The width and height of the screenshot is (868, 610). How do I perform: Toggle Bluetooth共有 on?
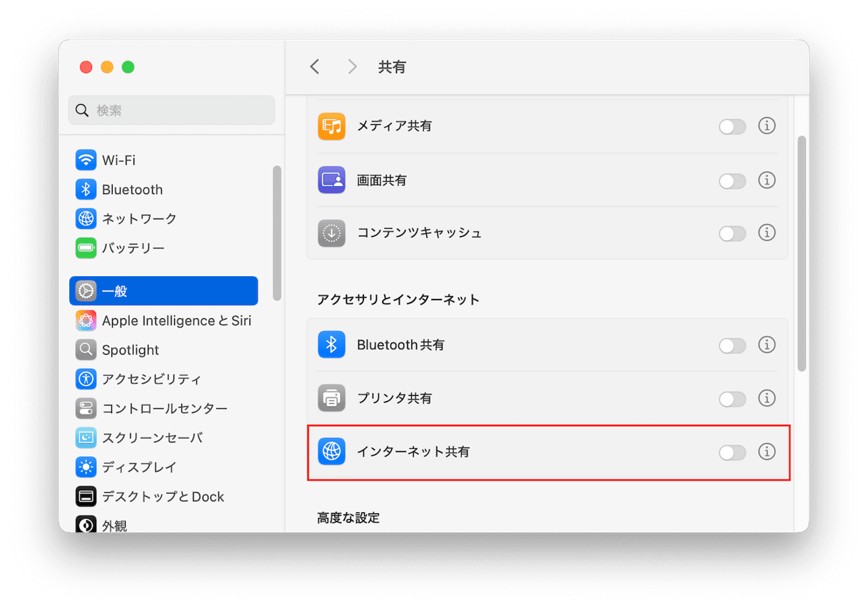pos(732,345)
